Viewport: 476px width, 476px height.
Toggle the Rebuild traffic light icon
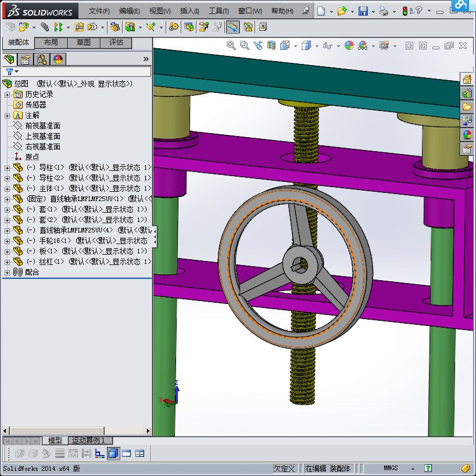coord(405,11)
